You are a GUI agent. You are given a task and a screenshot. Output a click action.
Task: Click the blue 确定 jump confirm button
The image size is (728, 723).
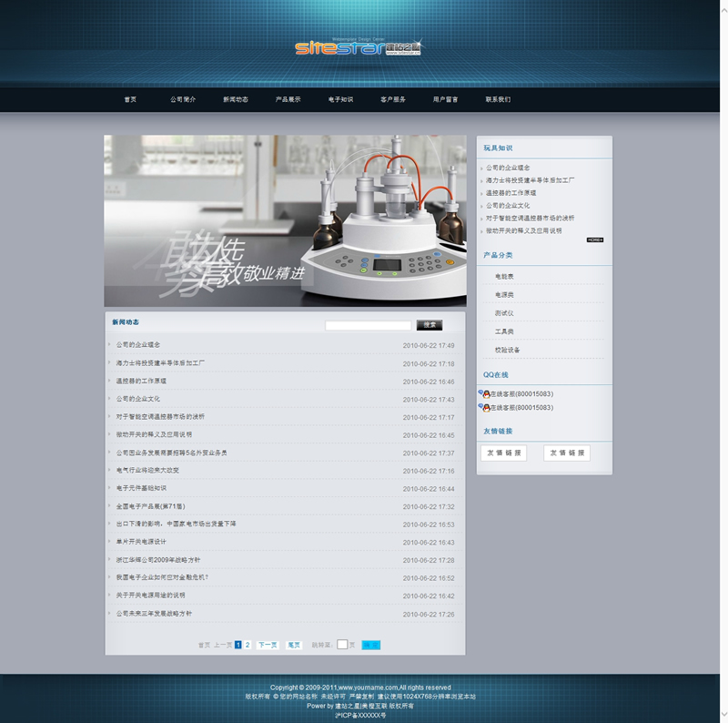(x=370, y=645)
